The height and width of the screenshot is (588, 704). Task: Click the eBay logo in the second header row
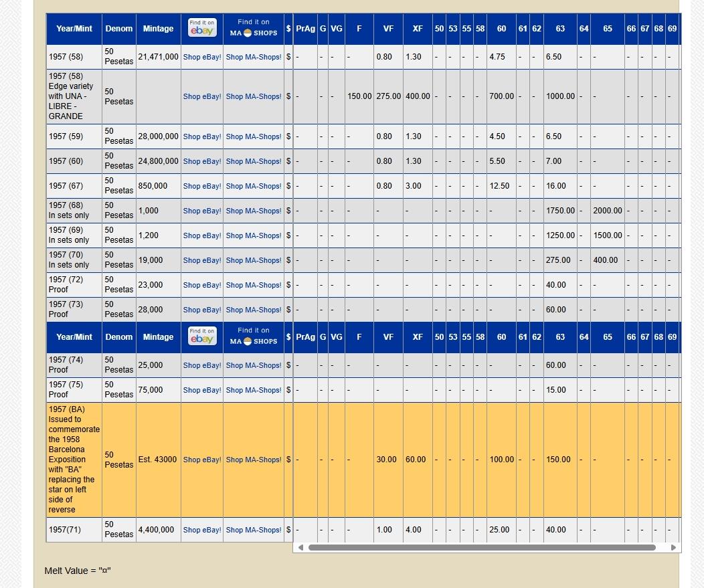coord(202,336)
